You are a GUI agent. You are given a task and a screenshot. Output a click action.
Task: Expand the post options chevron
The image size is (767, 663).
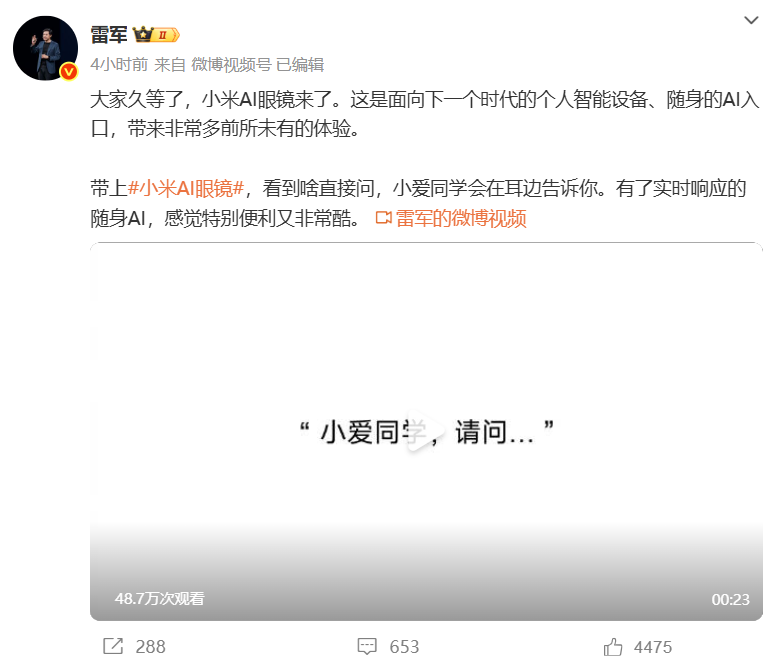pos(751,20)
